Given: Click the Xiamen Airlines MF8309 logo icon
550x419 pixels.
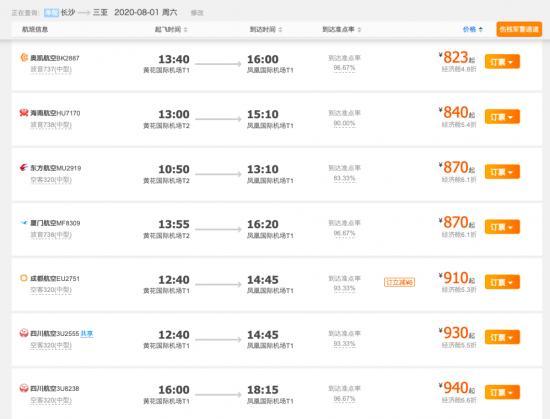Looking at the screenshot, I should pyautogui.click(x=24, y=223).
